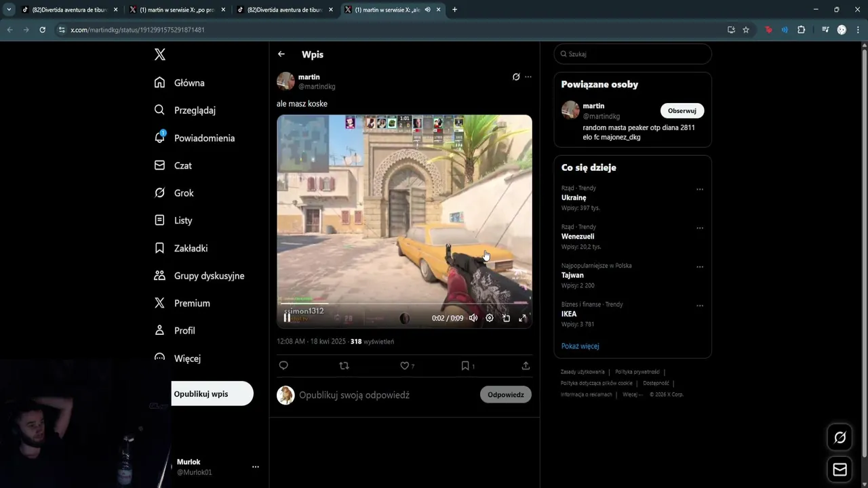Click Grok explain icon on post
The height and width of the screenshot is (488, 868).
point(516,77)
